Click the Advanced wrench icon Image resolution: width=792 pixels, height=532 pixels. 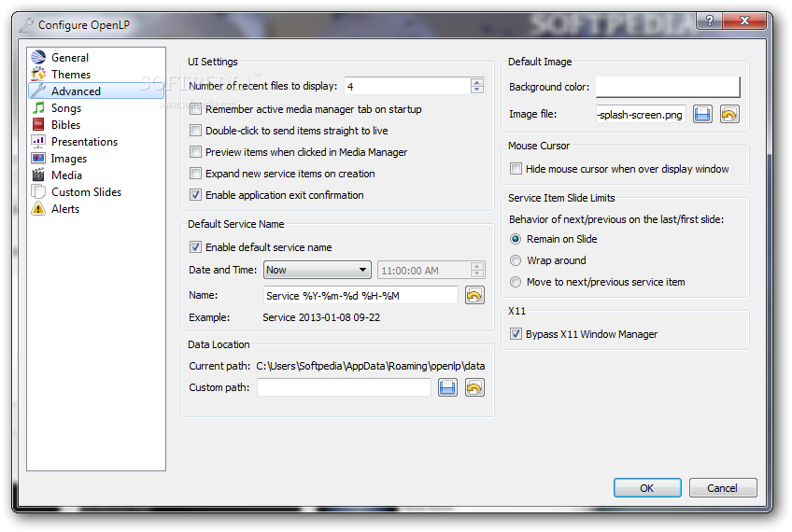[38, 91]
